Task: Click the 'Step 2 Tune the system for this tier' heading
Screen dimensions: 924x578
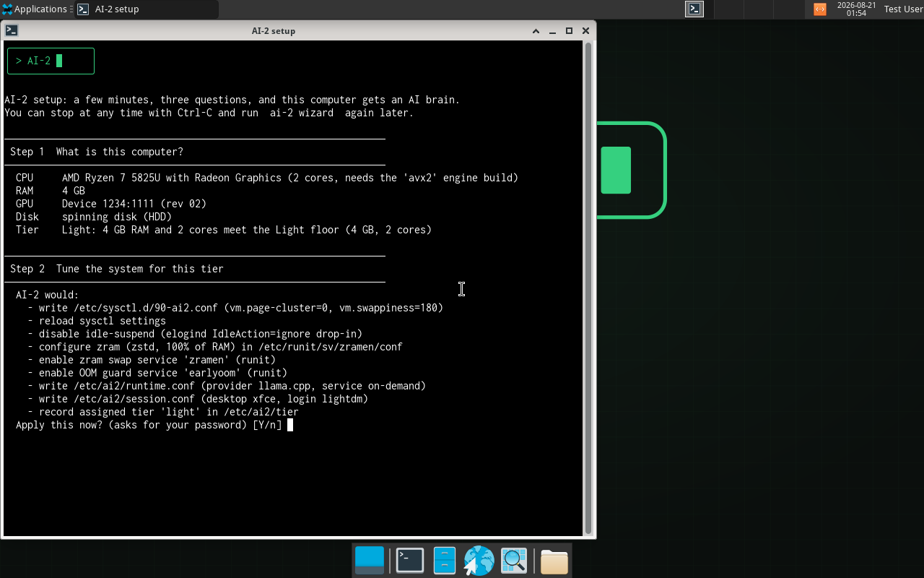Action: coord(117,269)
